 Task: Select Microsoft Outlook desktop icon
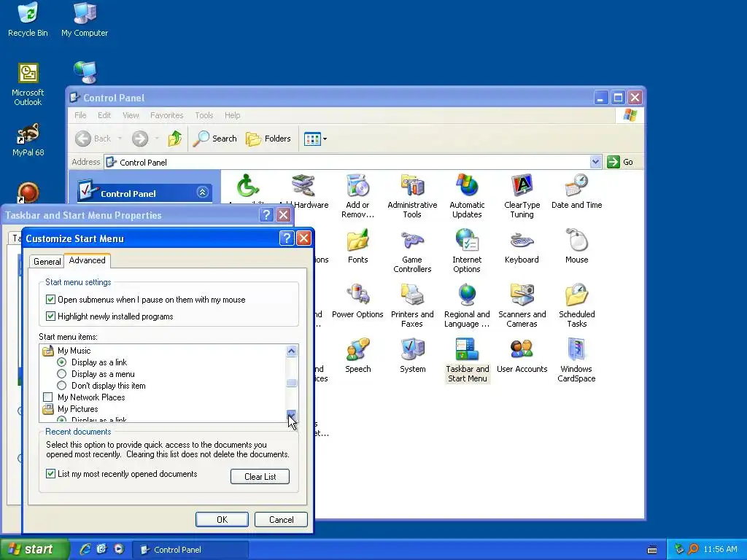(28, 85)
